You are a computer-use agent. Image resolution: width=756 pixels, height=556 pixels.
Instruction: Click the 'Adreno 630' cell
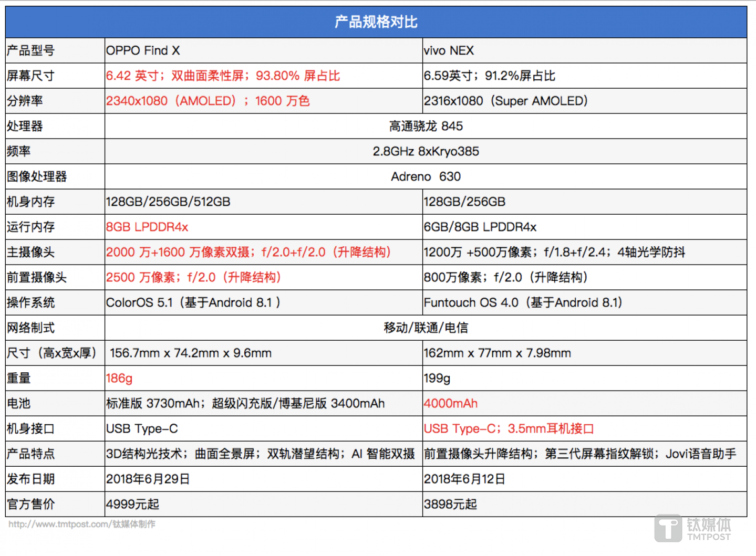(426, 176)
